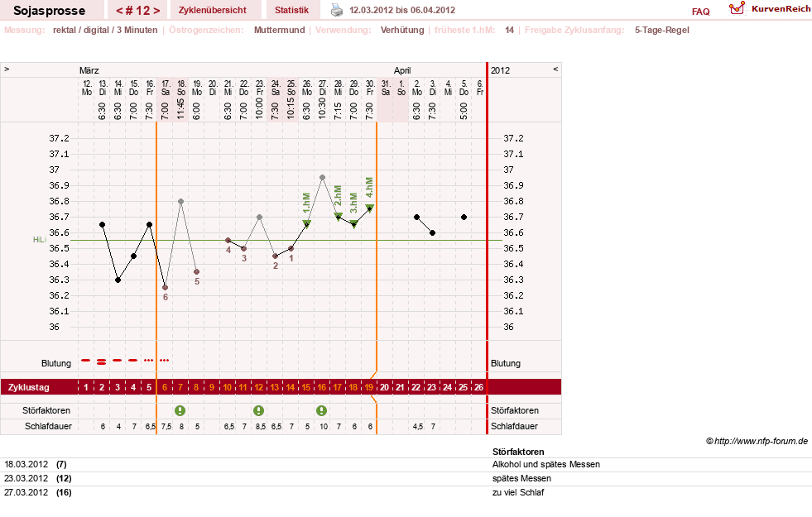The width and height of the screenshot is (812, 517).
Task: Click 'rektal / digital / 3 Minuten' value
Action: tap(105, 30)
